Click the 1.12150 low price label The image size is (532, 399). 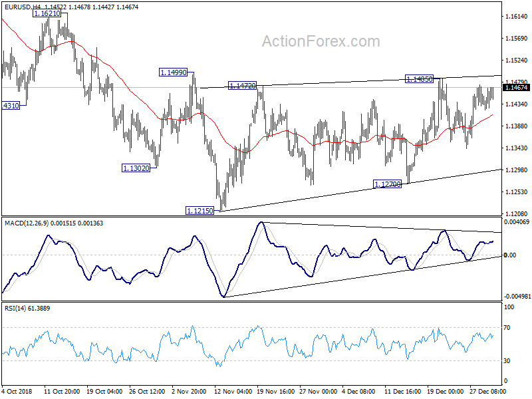tap(200, 210)
